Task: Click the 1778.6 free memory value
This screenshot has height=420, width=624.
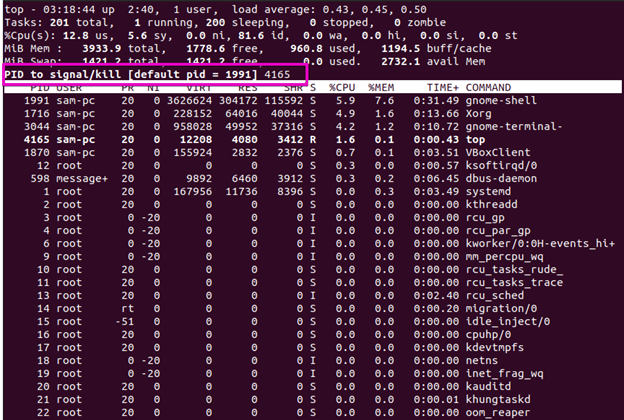Action: [205, 49]
